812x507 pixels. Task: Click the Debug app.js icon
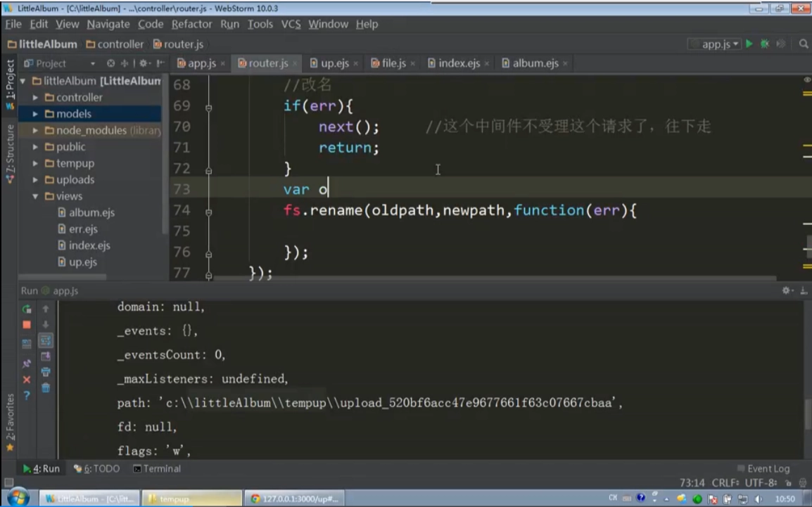764,44
